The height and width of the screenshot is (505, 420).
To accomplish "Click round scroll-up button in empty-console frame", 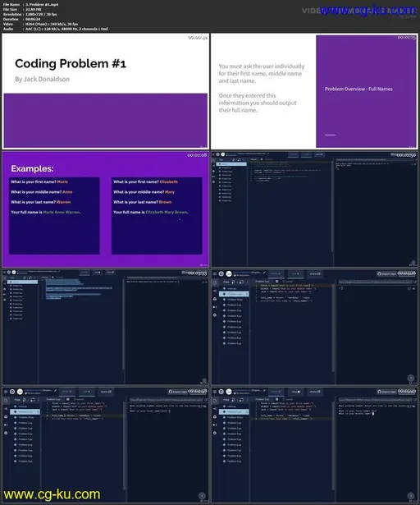I will tap(411, 378).
